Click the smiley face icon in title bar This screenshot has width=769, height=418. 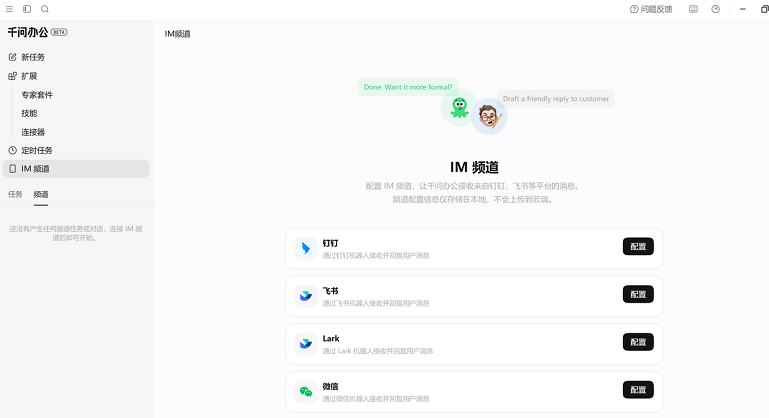693,9
